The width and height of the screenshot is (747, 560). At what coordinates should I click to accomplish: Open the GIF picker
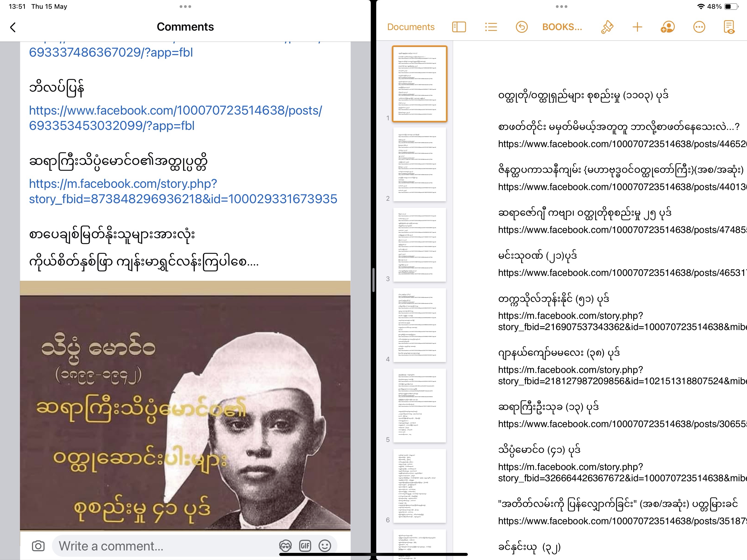pos(305,546)
